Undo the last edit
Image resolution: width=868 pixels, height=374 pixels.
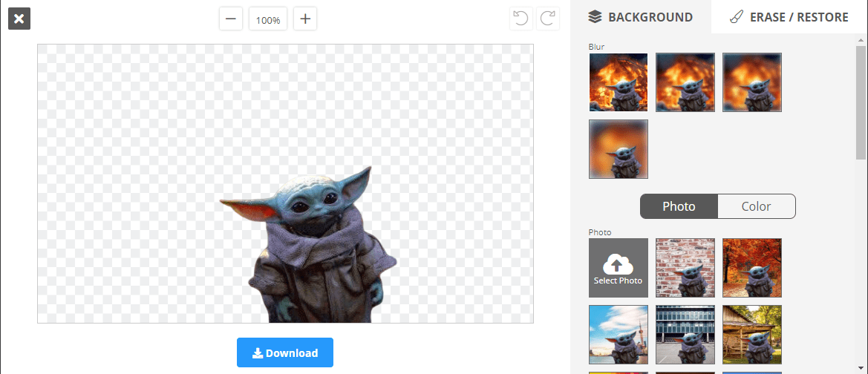tap(521, 19)
